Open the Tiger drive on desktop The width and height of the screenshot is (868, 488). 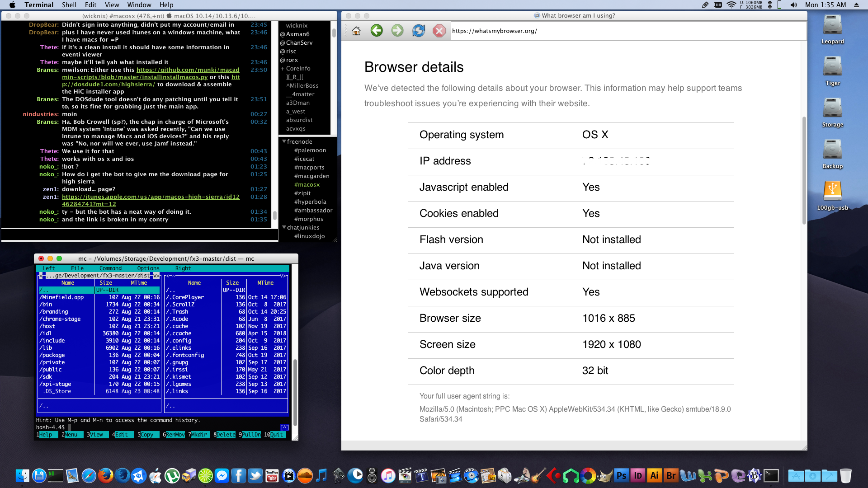[x=832, y=70]
